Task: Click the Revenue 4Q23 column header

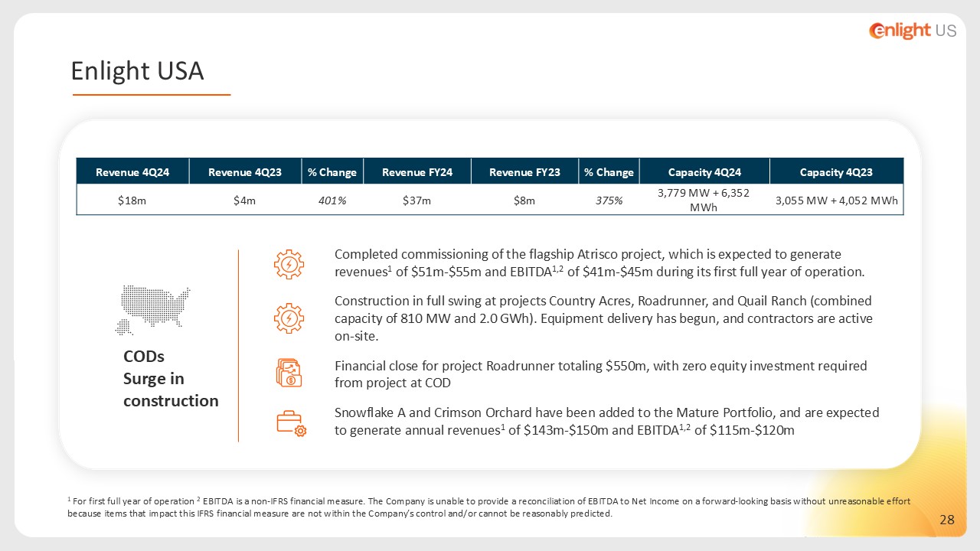Action: (245, 172)
